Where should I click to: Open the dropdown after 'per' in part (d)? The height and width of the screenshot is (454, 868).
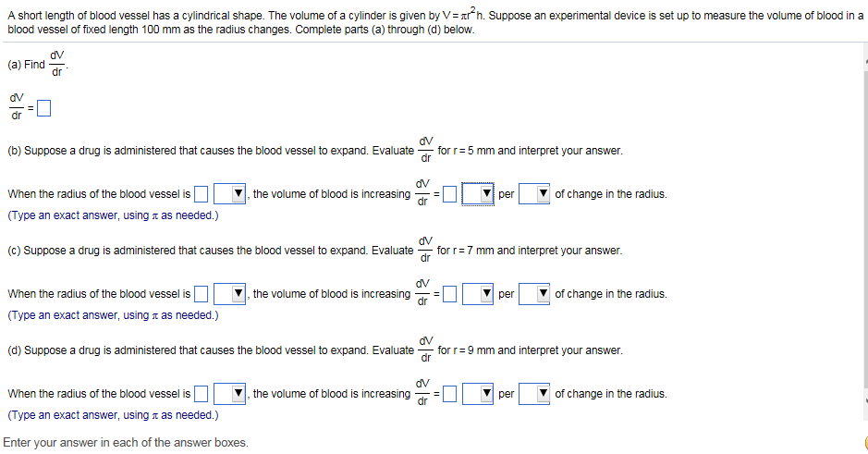[x=534, y=394]
